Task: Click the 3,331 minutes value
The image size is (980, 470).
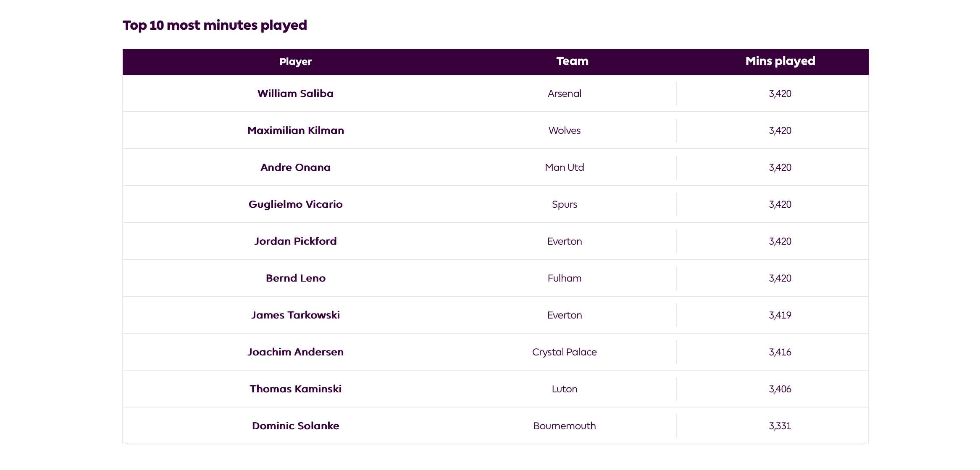Action: (x=780, y=426)
